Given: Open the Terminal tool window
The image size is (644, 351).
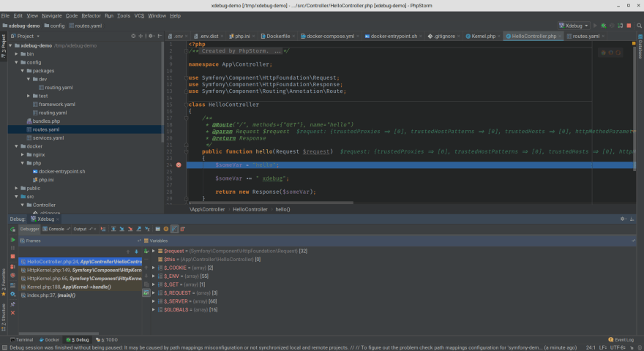Looking at the screenshot, I should [x=21, y=340].
